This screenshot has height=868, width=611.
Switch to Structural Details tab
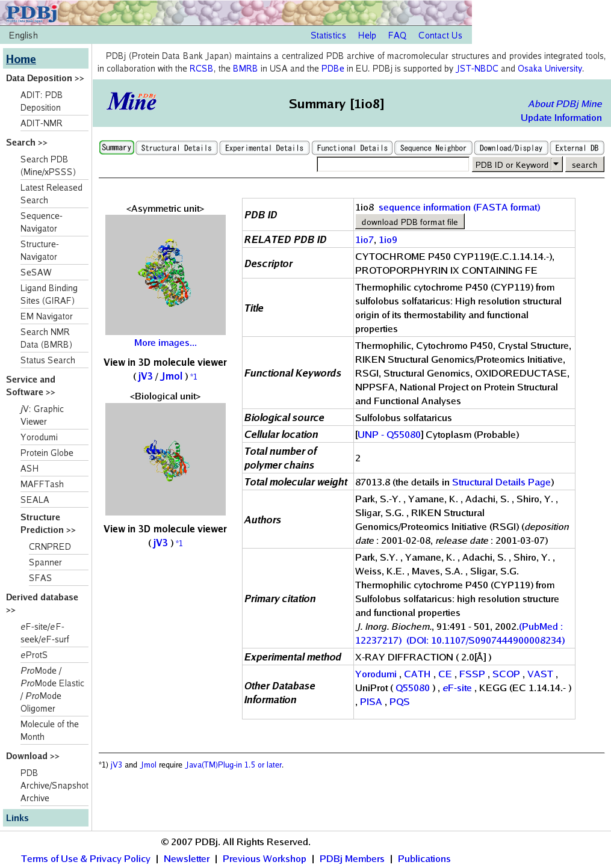point(176,148)
